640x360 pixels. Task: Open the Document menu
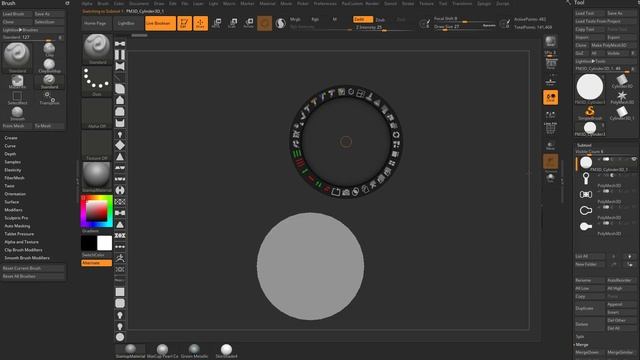pos(139,3)
